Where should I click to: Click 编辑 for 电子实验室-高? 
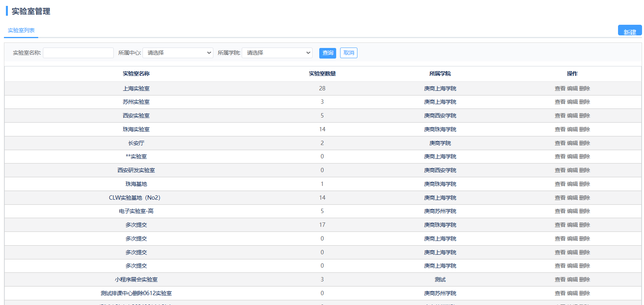pyautogui.click(x=572, y=211)
